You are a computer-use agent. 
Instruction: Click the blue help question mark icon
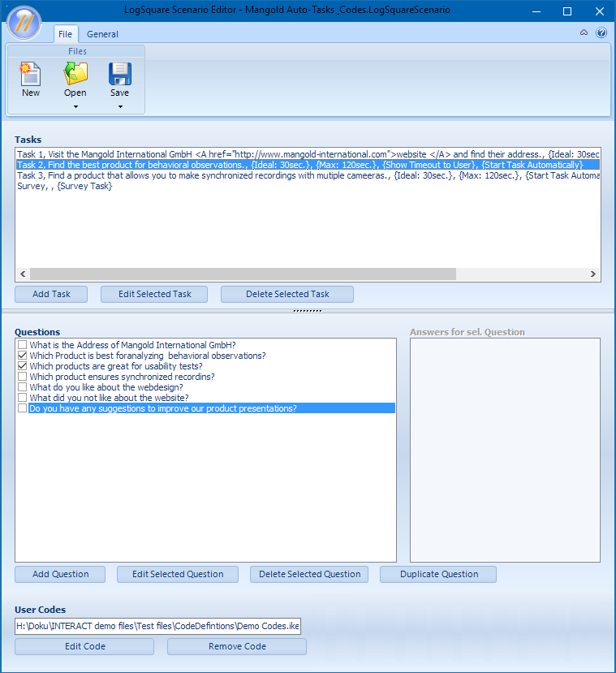601,33
